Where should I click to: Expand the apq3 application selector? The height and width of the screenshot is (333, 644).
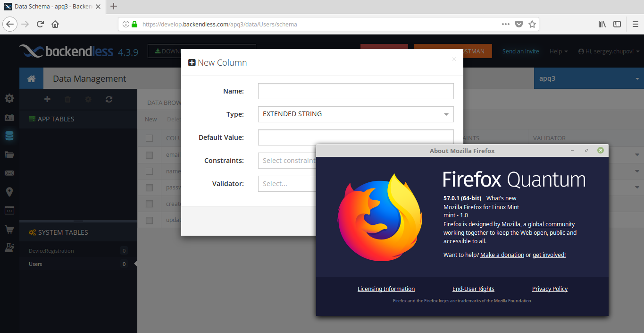point(589,78)
